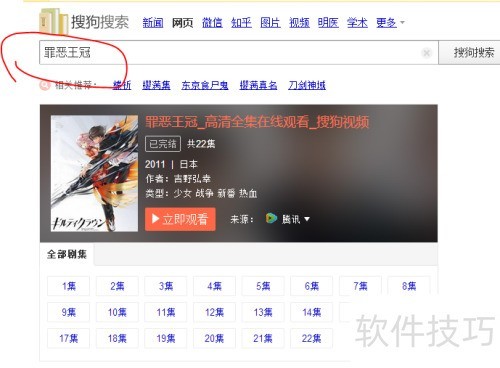This screenshot has height=368, width=500.
Task: Open the 新闻 search tab
Action: [x=153, y=23]
